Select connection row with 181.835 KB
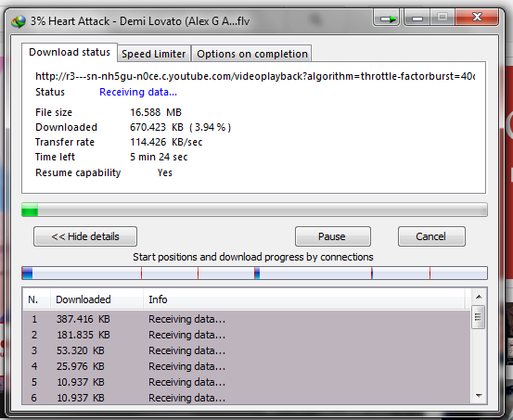 click(x=247, y=335)
